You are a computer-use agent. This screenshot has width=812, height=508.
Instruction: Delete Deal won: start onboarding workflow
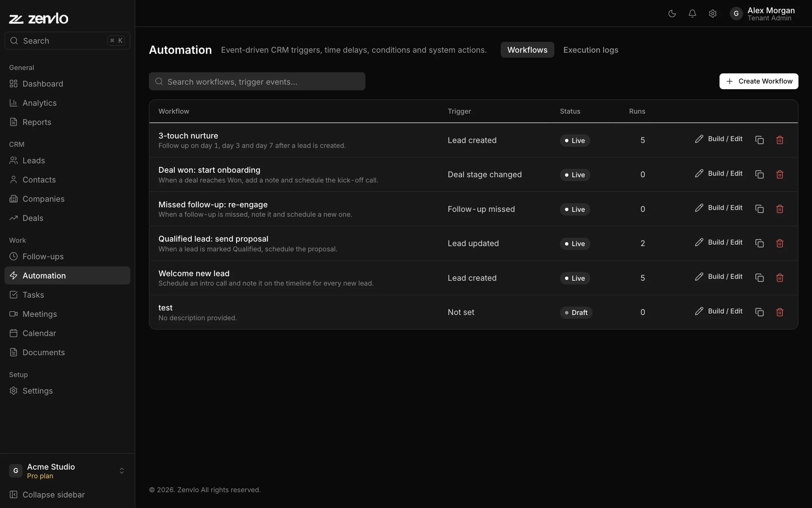(x=780, y=174)
